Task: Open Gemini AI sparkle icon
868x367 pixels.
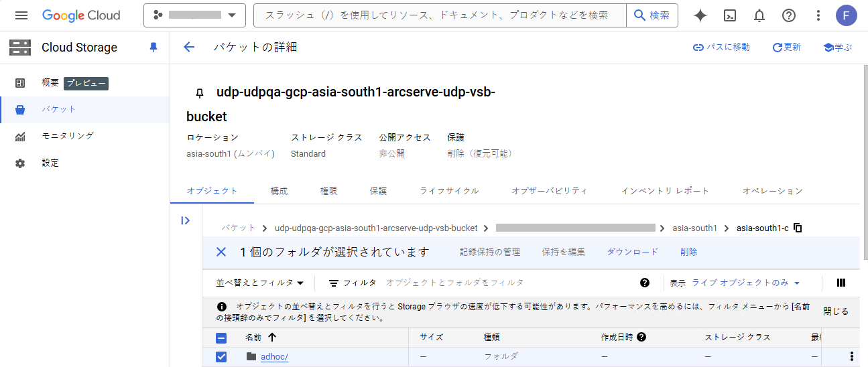Action: (700, 15)
